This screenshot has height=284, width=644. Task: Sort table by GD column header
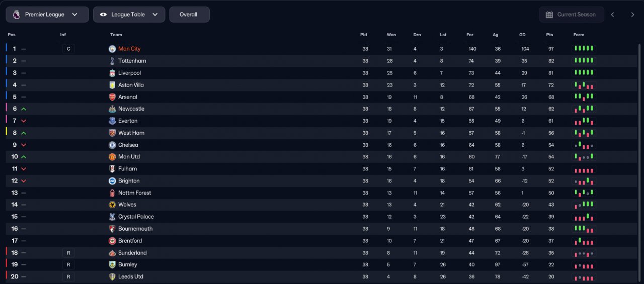coord(522,35)
